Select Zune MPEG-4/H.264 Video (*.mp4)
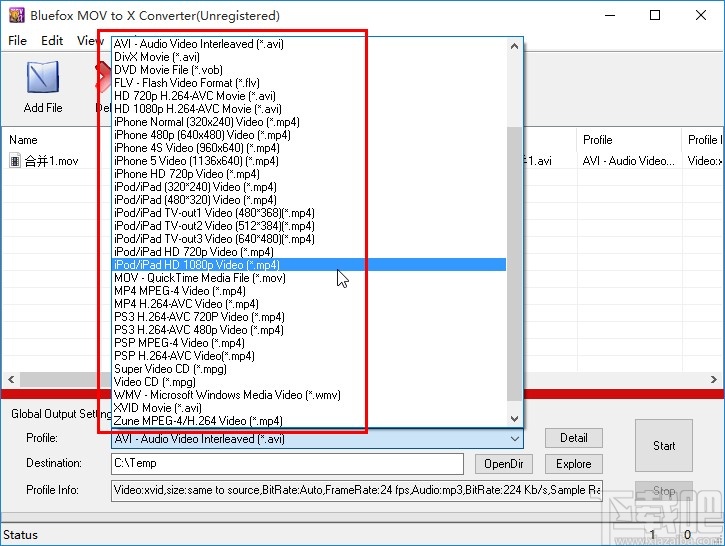Image resolution: width=725 pixels, height=546 pixels. 309,421
